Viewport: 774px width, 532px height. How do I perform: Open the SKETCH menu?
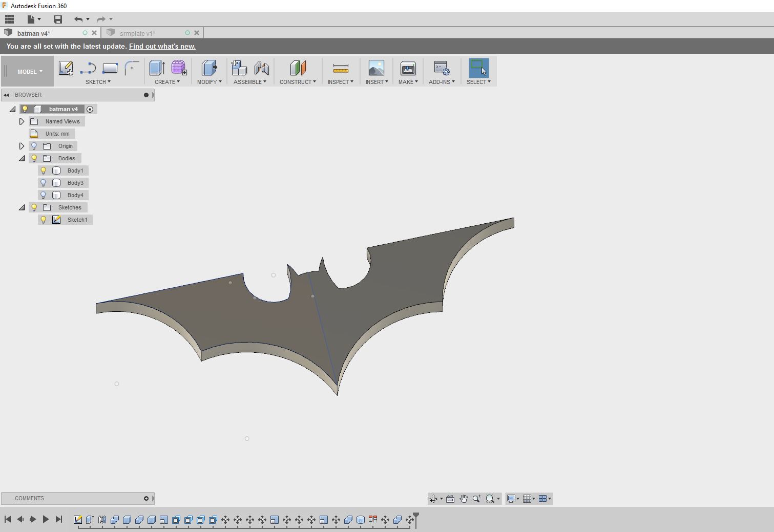pos(98,82)
